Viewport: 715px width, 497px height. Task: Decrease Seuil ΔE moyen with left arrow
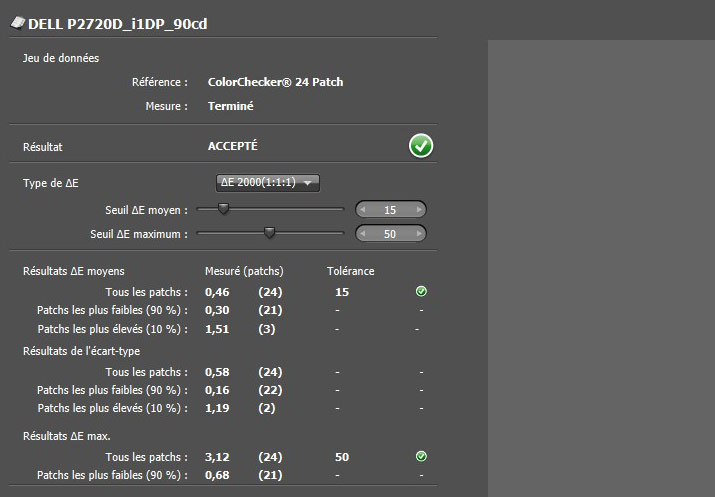coord(363,210)
